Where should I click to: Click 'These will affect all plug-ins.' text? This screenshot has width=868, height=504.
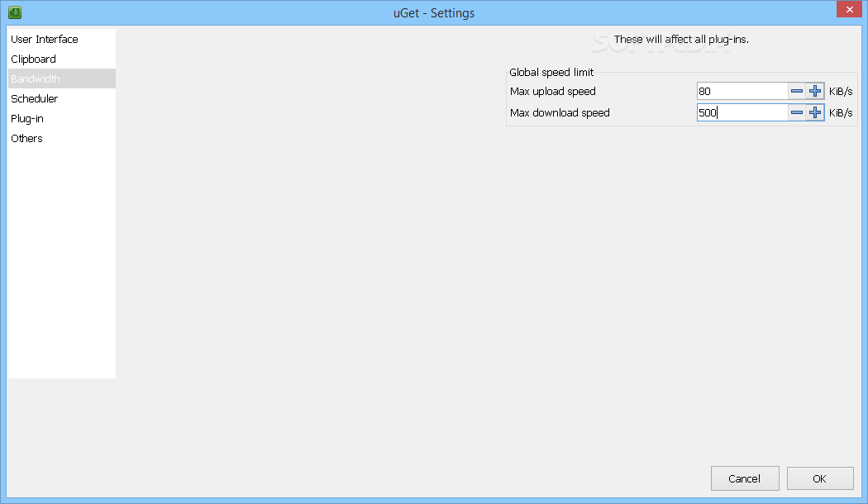click(x=681, y=40)
